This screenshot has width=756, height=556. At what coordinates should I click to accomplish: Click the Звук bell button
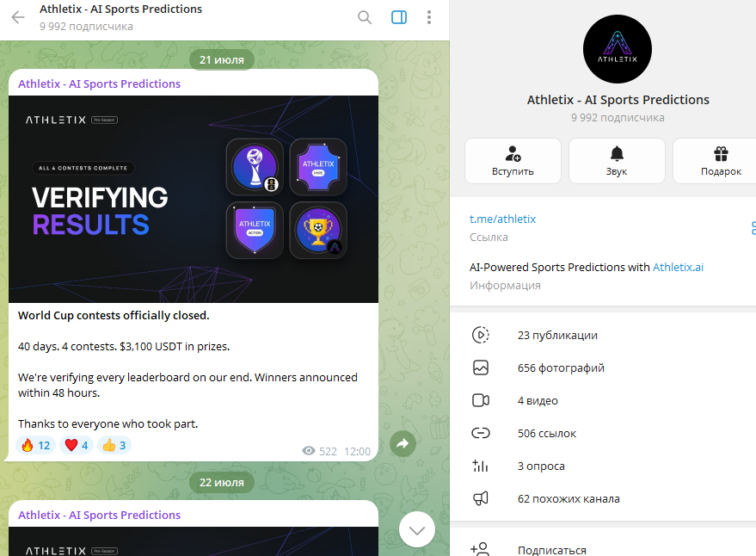pyautogui.click(x=617, y=161)
